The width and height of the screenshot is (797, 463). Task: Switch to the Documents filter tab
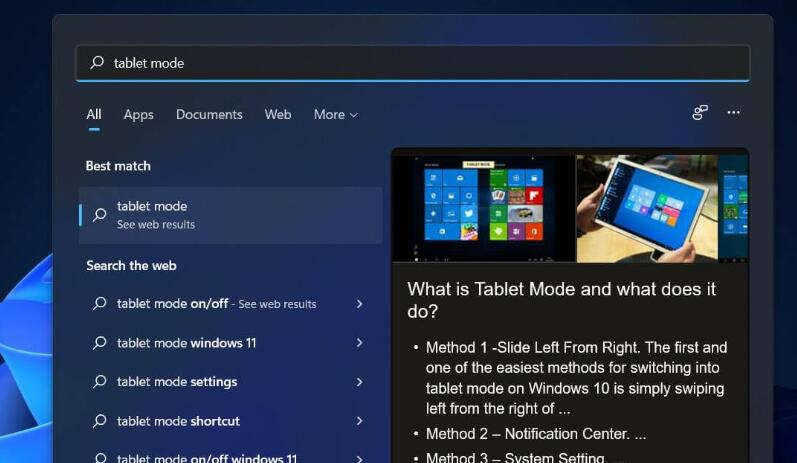(x=209, y=114)
